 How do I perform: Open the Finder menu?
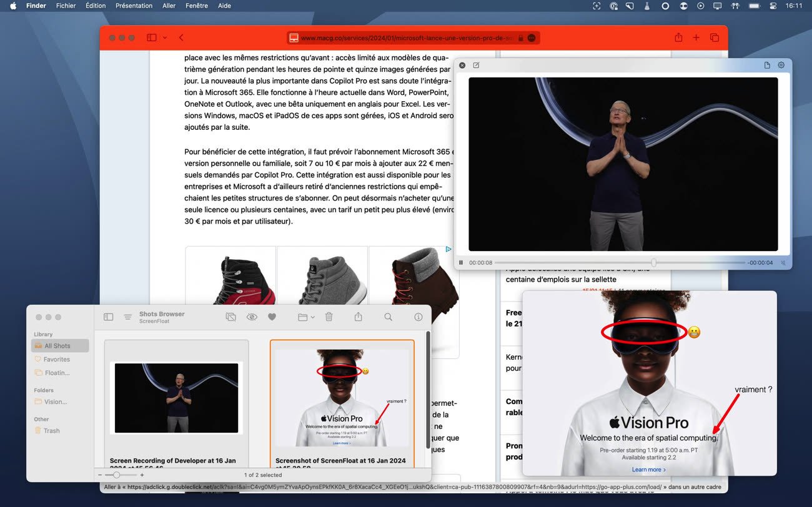(36, 6)
